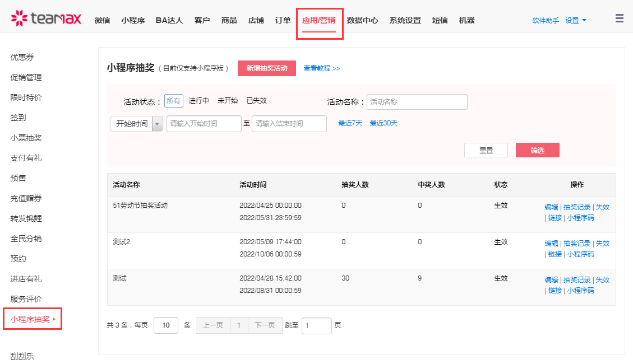Click 新增抽奖活动 button

267,68
